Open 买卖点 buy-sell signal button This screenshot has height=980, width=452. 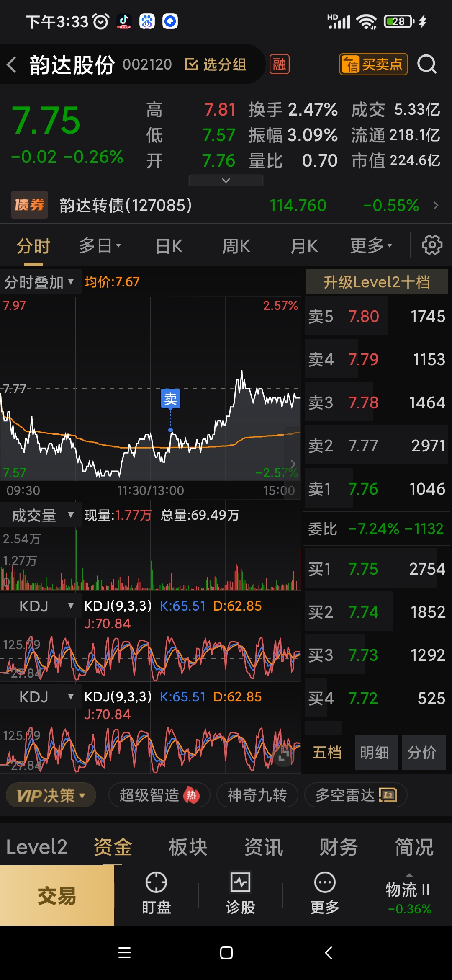[373, 64]
